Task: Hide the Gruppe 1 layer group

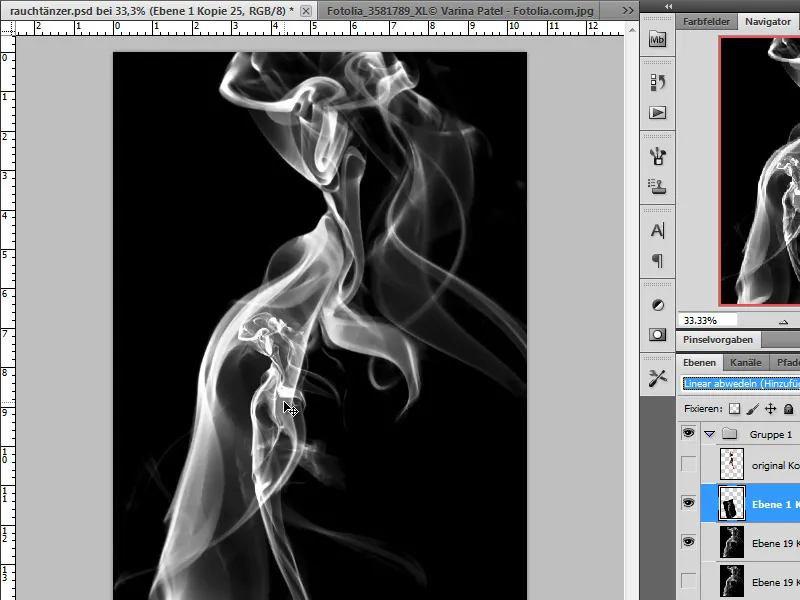Action: (688, 434)
